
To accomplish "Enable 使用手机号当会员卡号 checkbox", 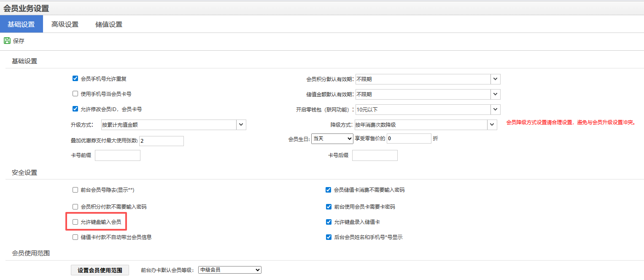I will 75,94.
